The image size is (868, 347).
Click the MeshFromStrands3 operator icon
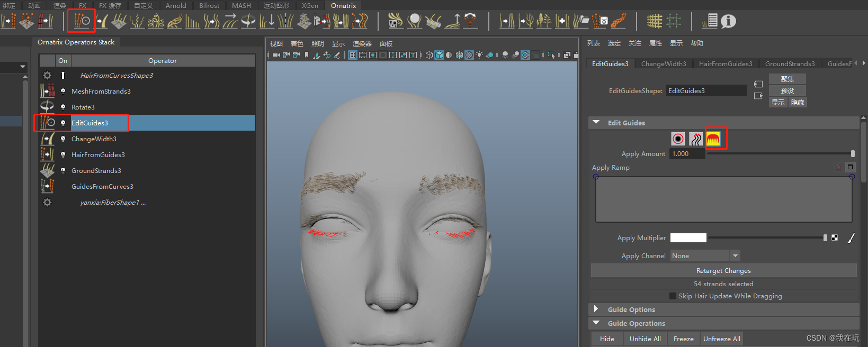click(x=48, y=91)
